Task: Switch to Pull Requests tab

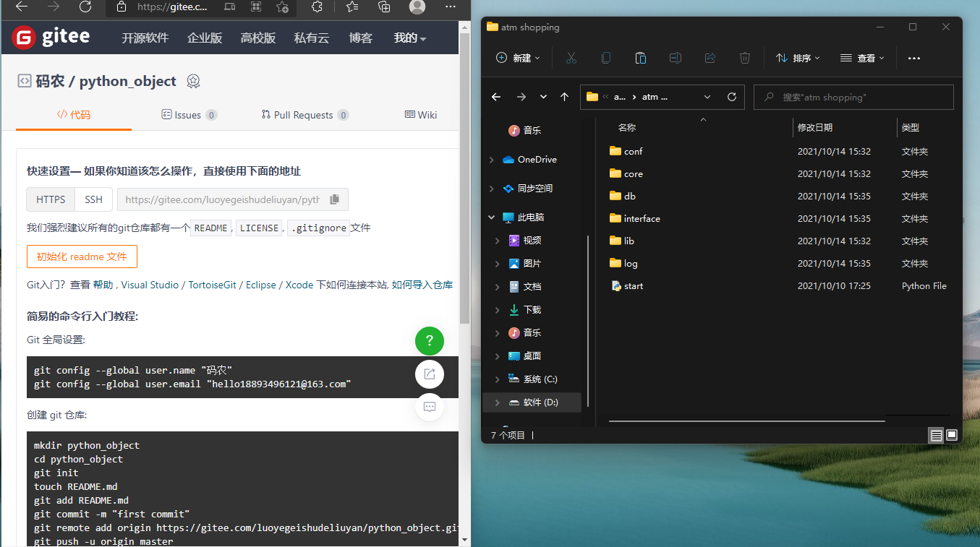Action: pyautogui.click(x=305, y=115)
